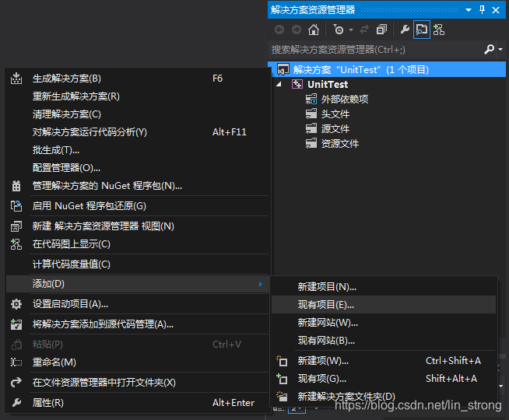
Task: Choose 现有项(G)... in submenu
Action: pos(384,379)
